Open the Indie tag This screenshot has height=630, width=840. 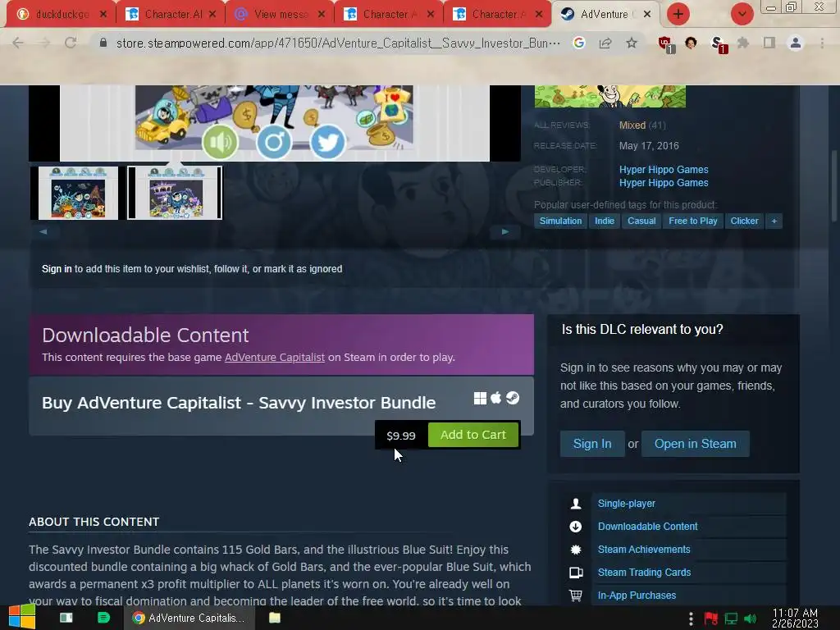click(x=605, y=221)
